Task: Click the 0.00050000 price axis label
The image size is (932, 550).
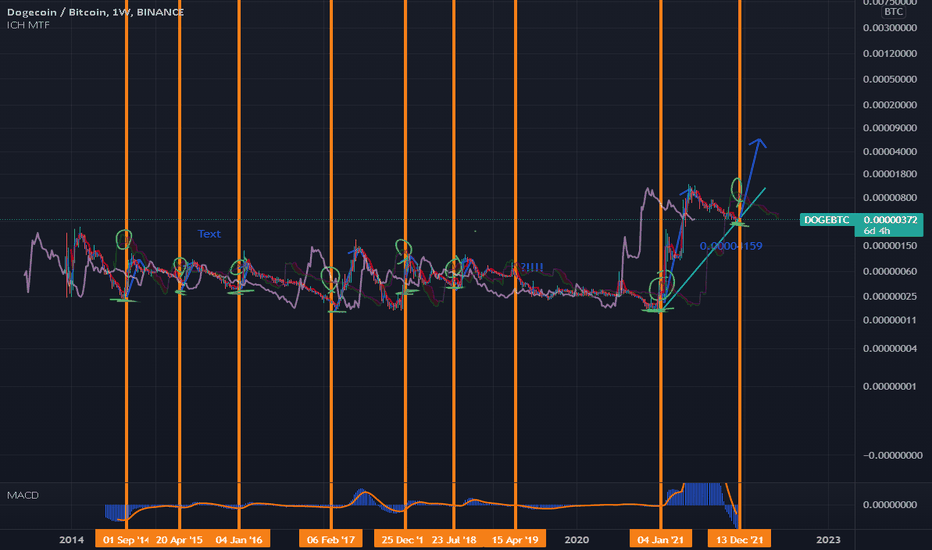Action: [x=890, y=79]
